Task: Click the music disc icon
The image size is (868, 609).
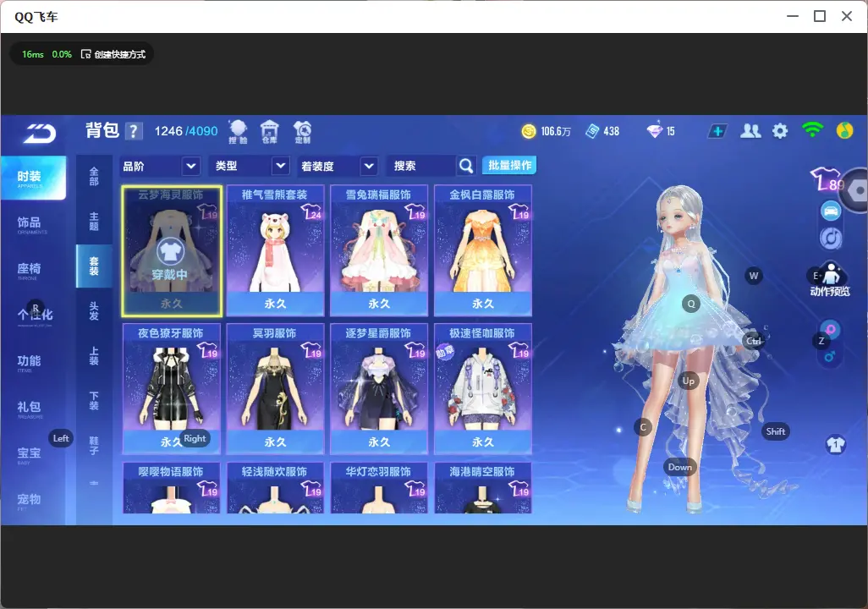Action: point(831,238)
